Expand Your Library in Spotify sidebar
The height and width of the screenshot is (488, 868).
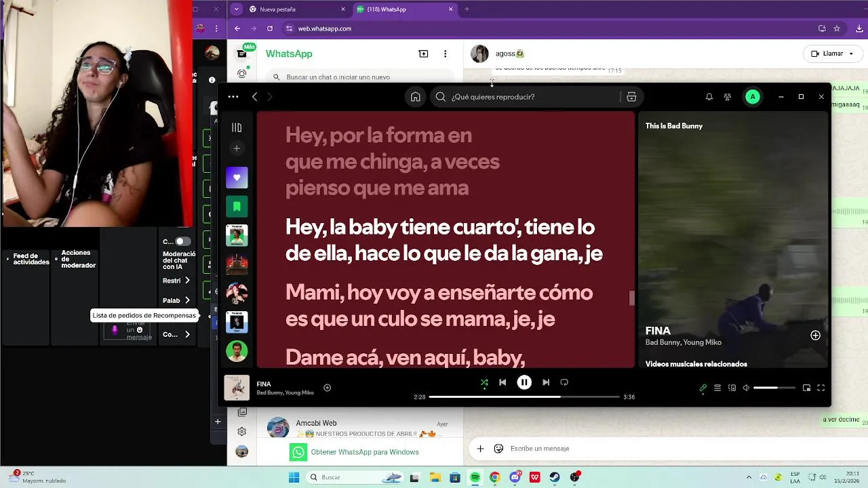237,127
